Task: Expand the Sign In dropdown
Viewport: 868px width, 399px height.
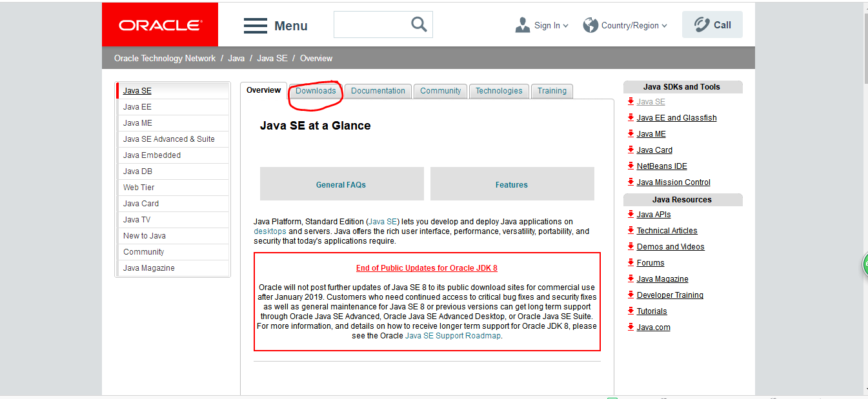Action: tap(566, 26)
